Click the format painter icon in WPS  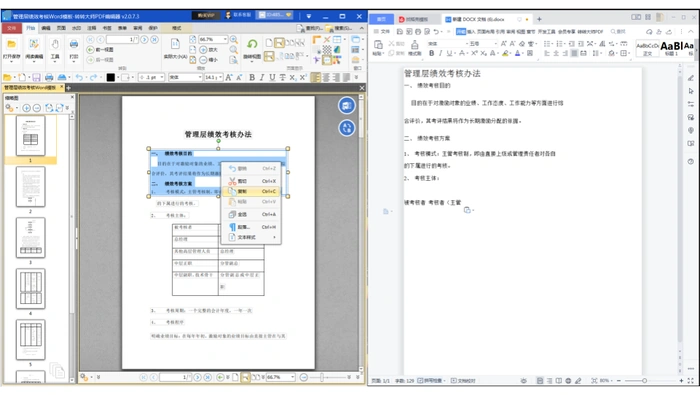pos(415,45)
